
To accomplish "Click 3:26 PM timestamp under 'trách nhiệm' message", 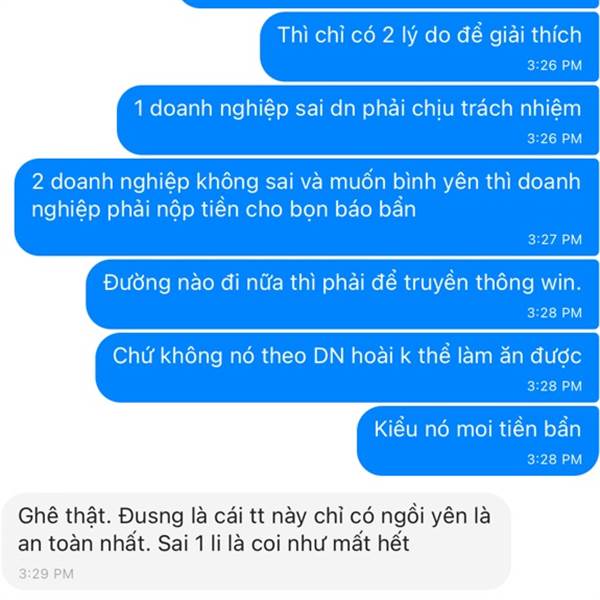I will 555,139.
